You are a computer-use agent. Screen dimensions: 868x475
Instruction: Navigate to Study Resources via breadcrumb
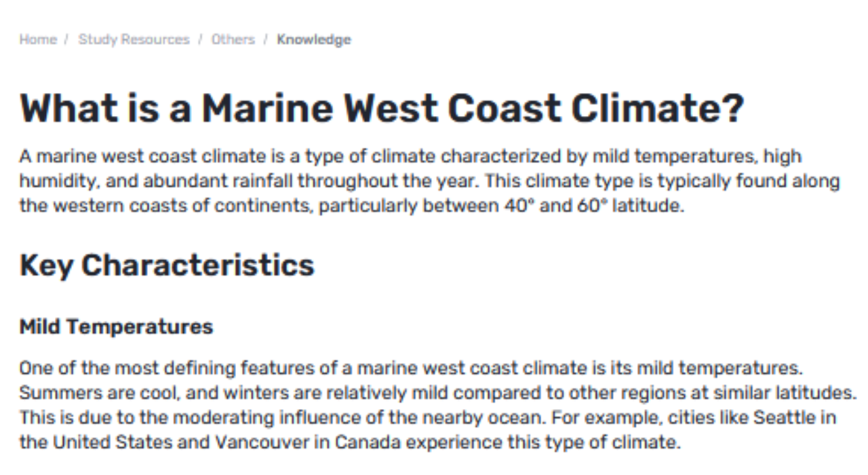pos(134,39)
